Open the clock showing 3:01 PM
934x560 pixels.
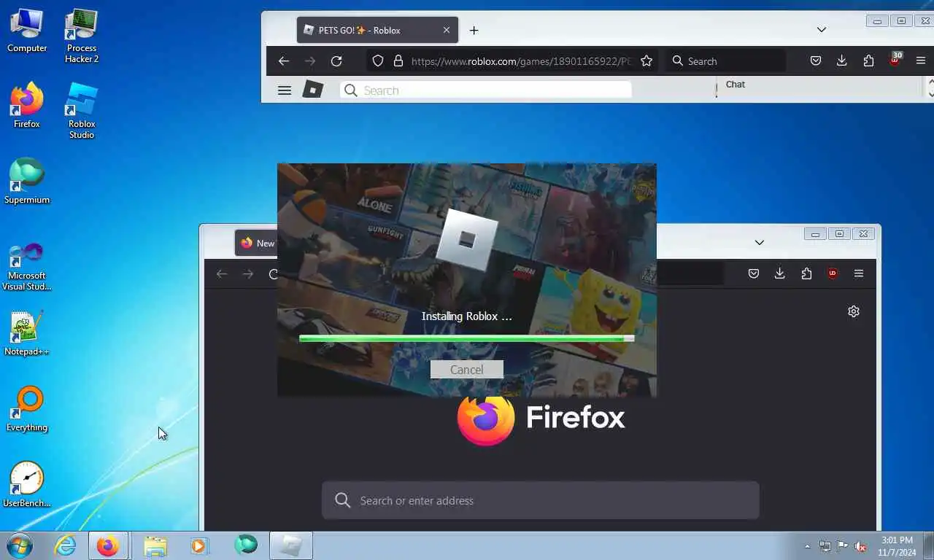[897, 546]
